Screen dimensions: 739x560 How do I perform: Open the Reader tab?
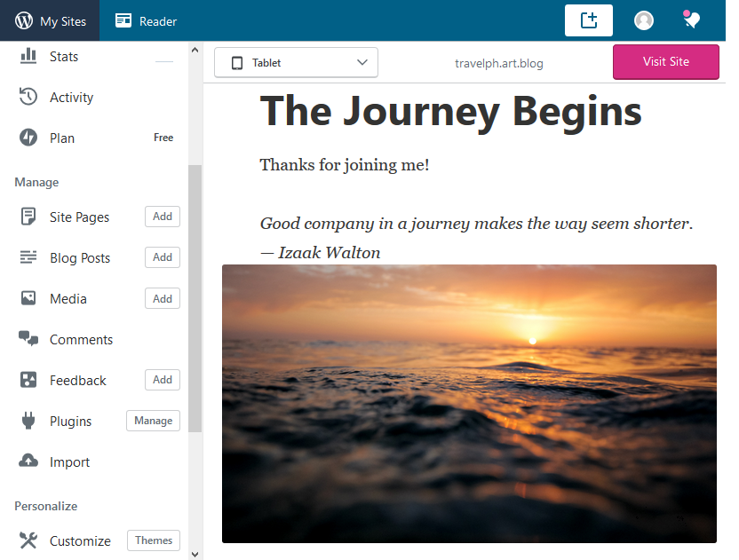pyautogui.click(x=146, y=21)
